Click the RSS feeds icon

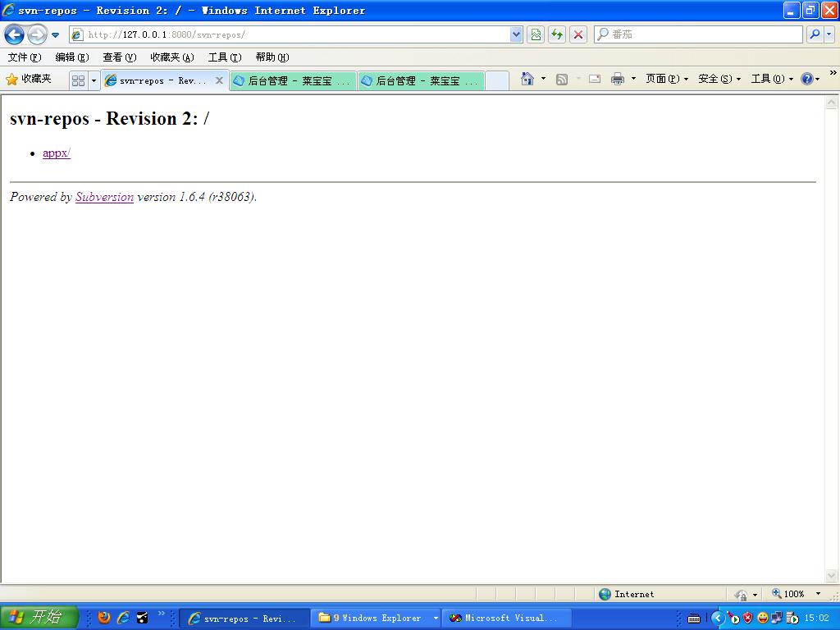click(x=561, y=80)
